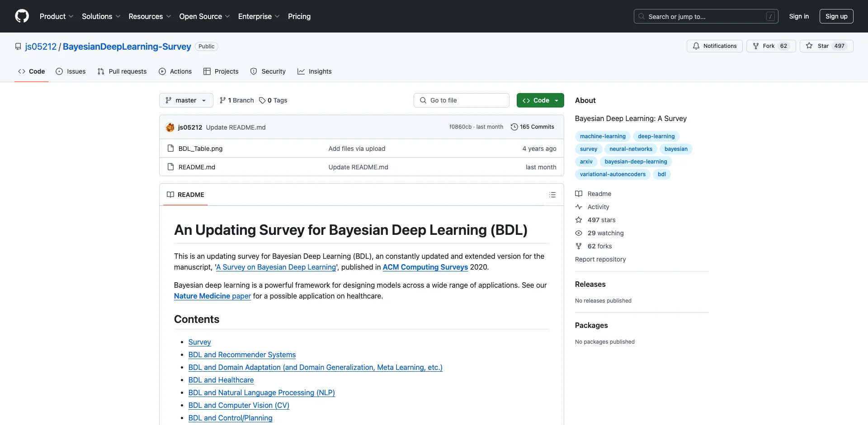Open the Pricing page
The width and height of the screenshot is (868, 425).
[x=299, y=16]
